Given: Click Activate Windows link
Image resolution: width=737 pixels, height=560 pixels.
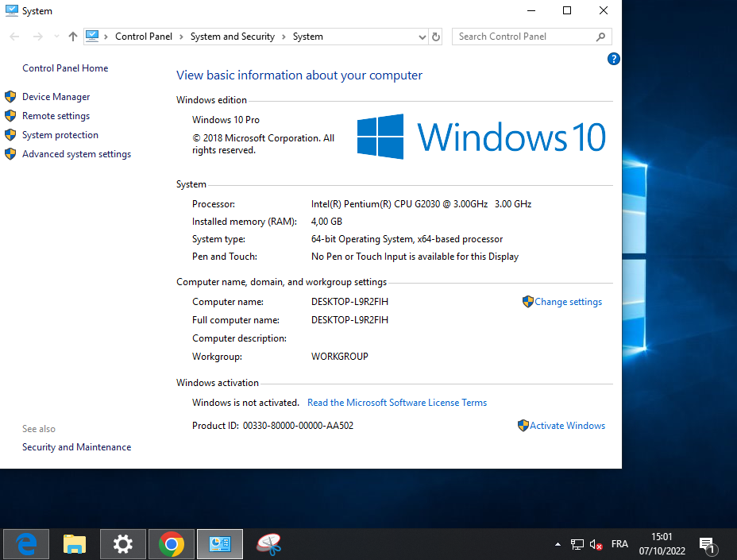Looking at the screenshot, I should coord(568,426).
